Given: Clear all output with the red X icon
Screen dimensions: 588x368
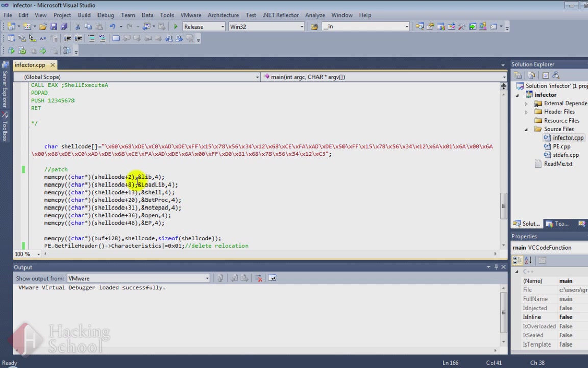Looking at the screenshot, I should (258, 278).
